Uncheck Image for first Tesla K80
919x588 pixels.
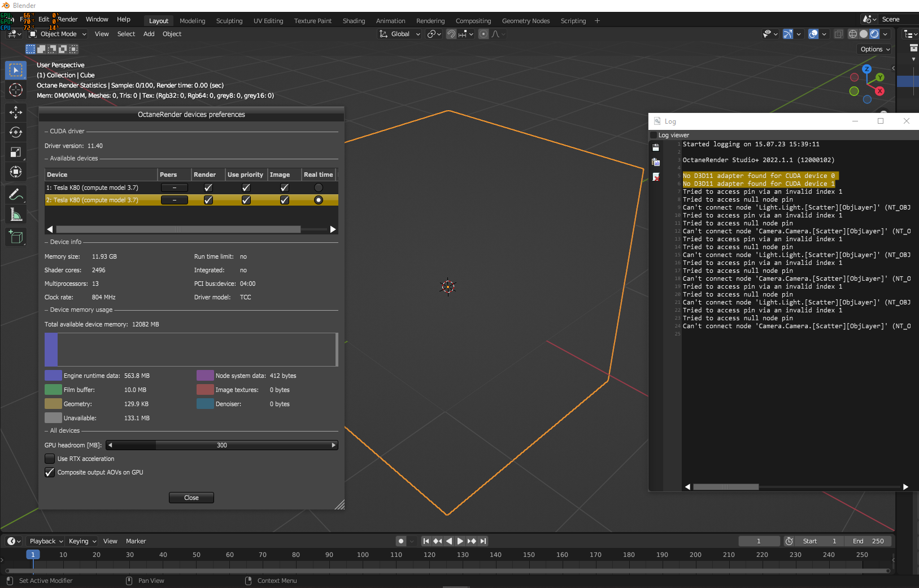tap(285, 188)
